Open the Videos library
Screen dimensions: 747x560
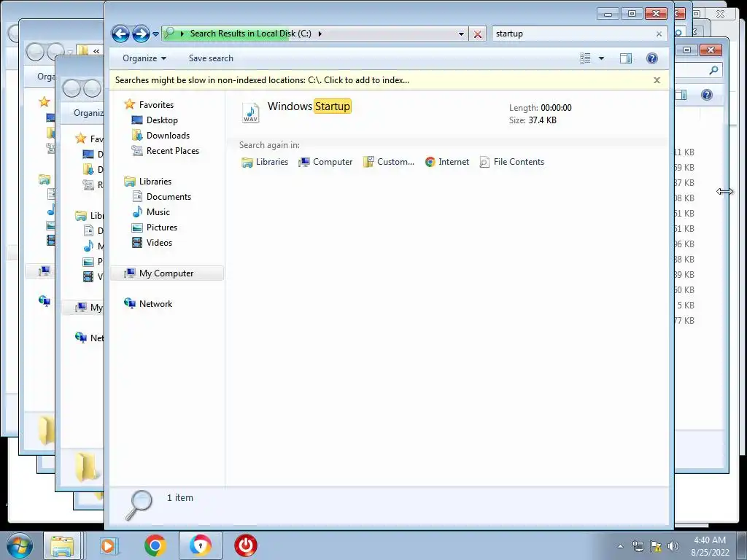[x=159, y=242]
